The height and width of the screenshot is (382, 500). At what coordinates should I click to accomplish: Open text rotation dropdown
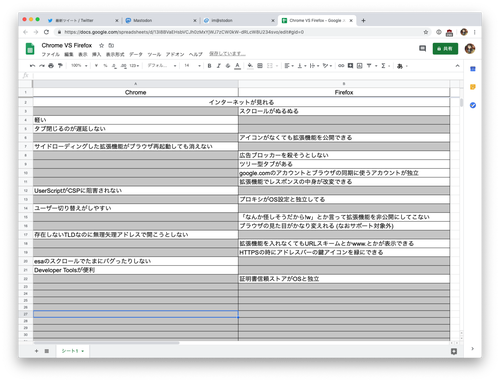pyautogui.click(x=327, y=66)
